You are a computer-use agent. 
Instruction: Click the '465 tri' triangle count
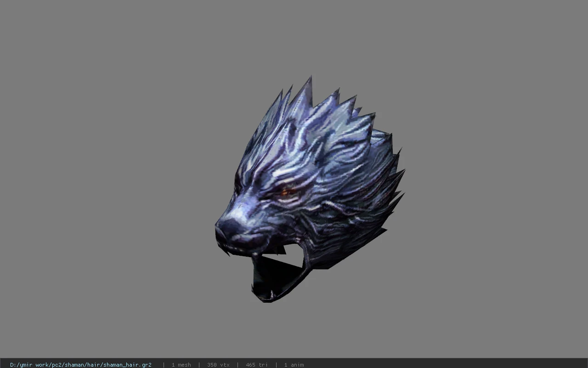point(256,365)
